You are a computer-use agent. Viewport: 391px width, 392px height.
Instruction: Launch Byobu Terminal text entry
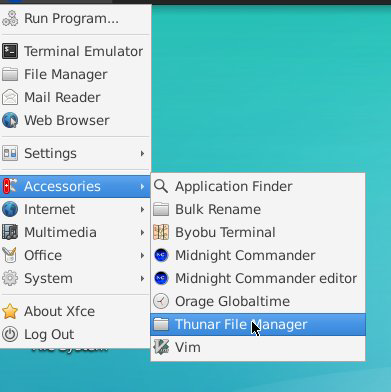coord(225,233)
